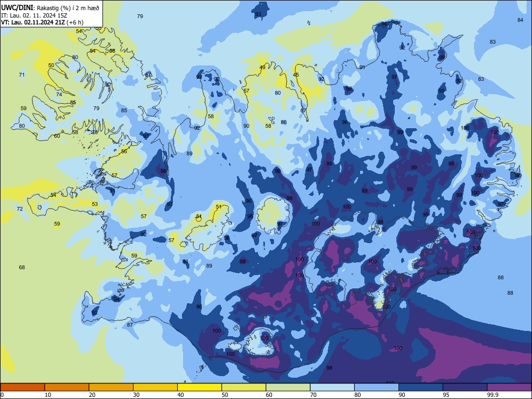The image size is (532, 399).
Task: Select the 30–40 golden legend swatch
Action: (155, 387)
